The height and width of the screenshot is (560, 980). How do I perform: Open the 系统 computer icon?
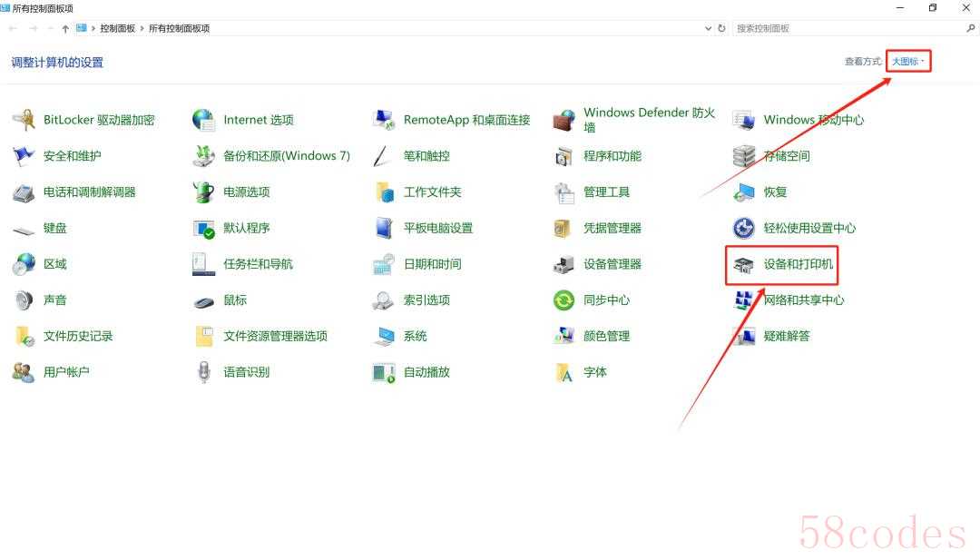384,337
